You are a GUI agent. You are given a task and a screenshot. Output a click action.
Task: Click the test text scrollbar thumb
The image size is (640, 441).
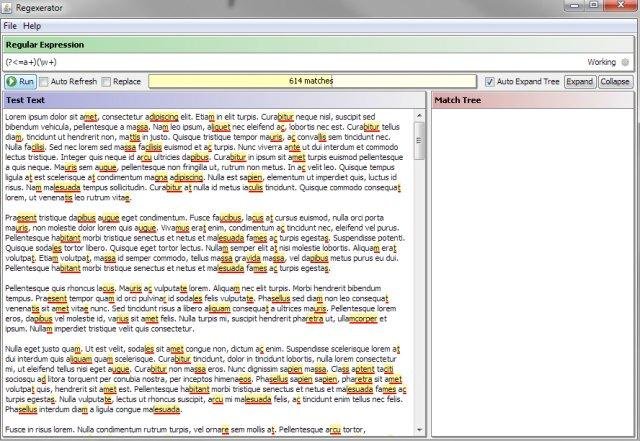pyautogui.click(x=419, y=141)
